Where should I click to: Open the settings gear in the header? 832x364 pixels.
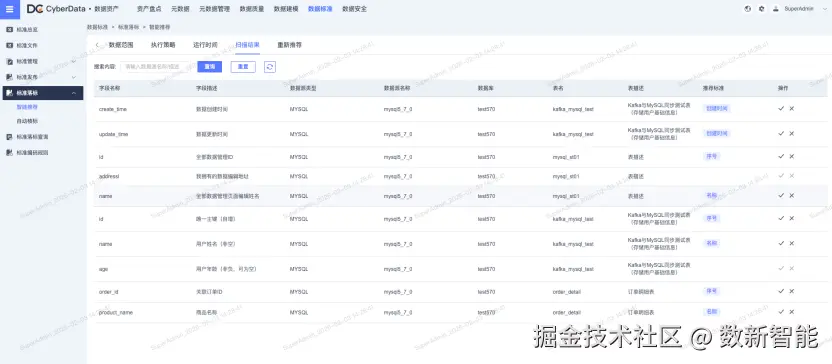coord(761,8)
